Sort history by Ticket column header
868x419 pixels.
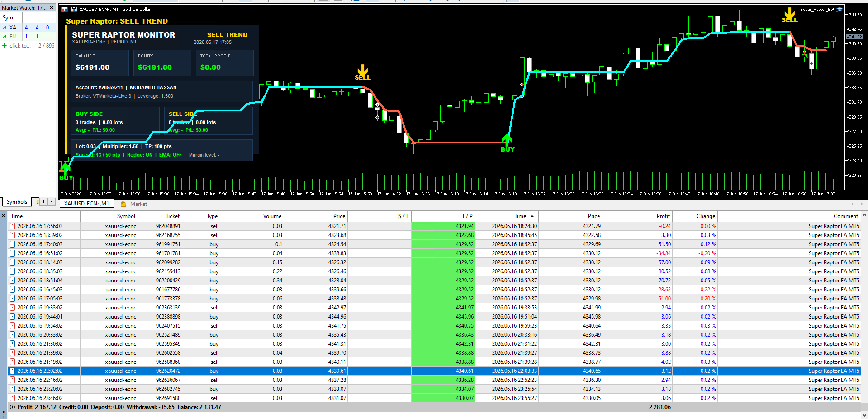tap(159, 216)
